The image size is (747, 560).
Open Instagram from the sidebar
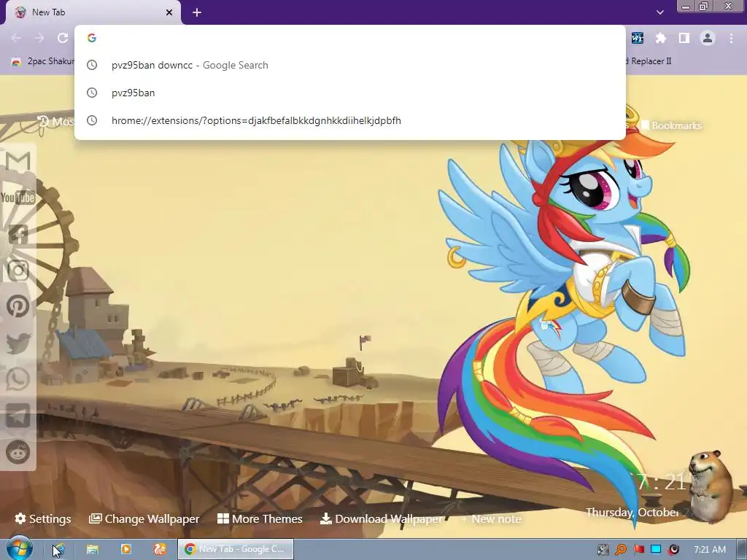(18, 270)
